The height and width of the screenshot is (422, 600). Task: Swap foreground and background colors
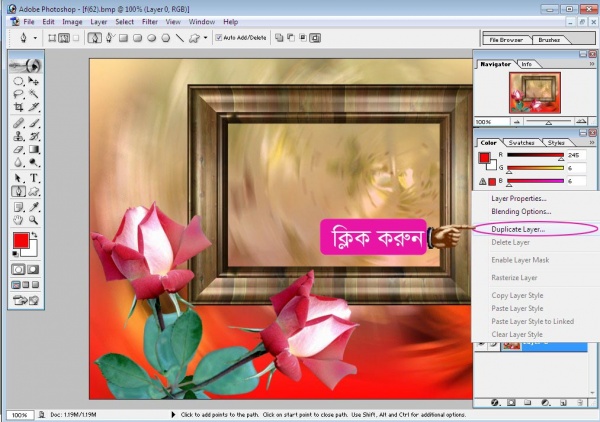click(34, 234)
